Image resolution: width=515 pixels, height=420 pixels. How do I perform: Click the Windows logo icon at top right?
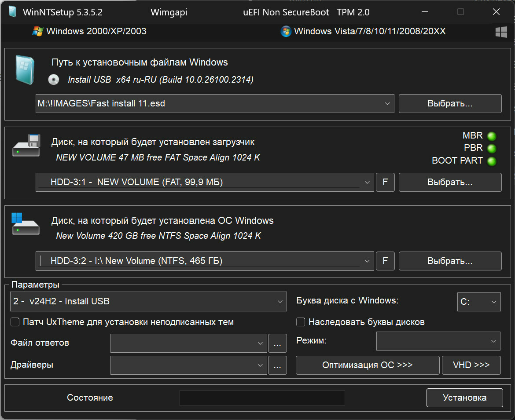point(501,32)
